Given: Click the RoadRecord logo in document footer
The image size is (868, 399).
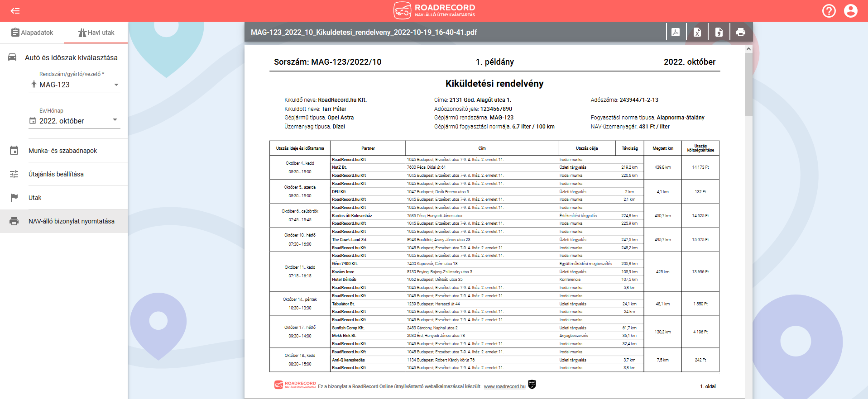Looking at the screenshot, I should [295, 385].
